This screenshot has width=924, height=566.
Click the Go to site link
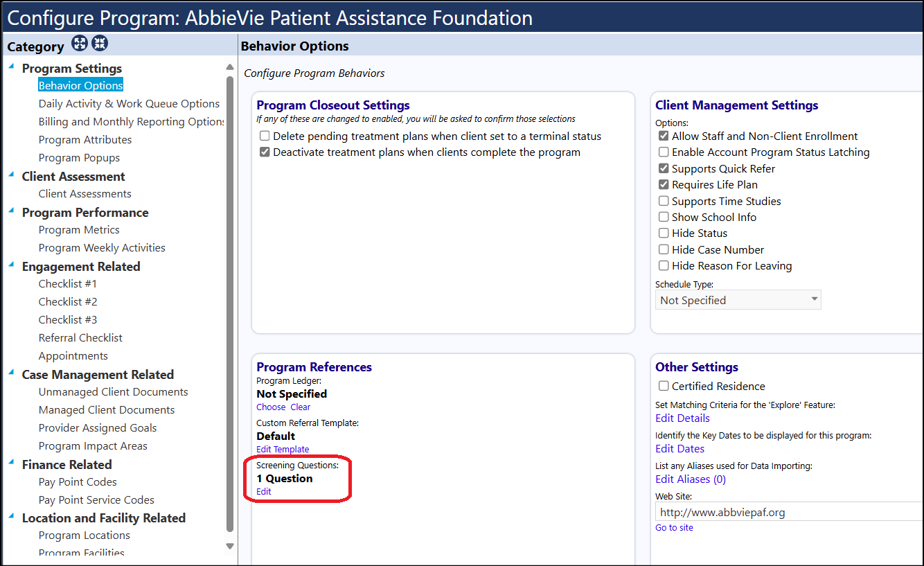click(x=674, y=528)
